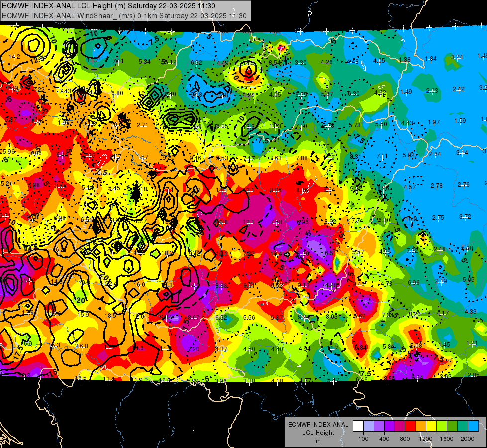
Task: Click the grid value 2.75
Action: (438, 218)
